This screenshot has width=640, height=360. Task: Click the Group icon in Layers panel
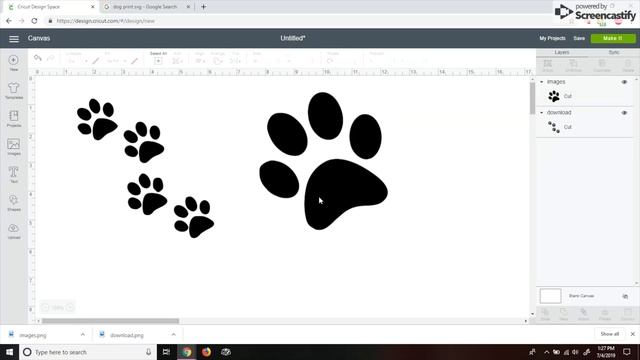pos(547,65)
